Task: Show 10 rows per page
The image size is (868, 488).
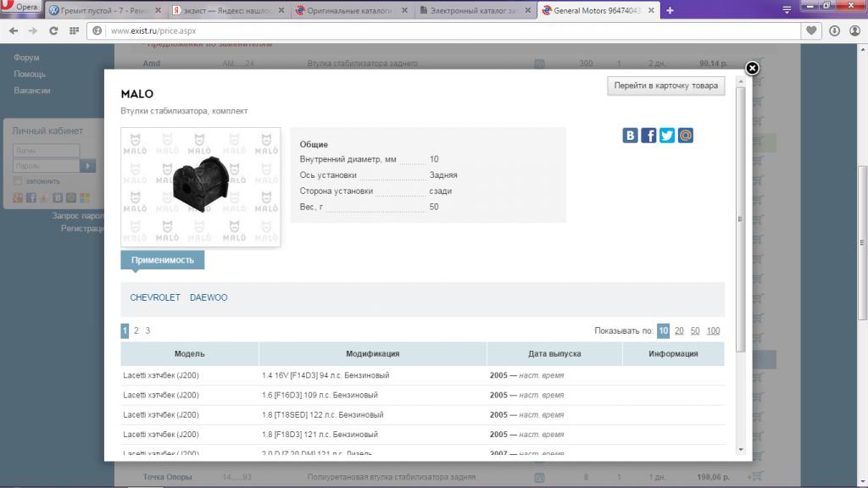Action: point(663,331)
